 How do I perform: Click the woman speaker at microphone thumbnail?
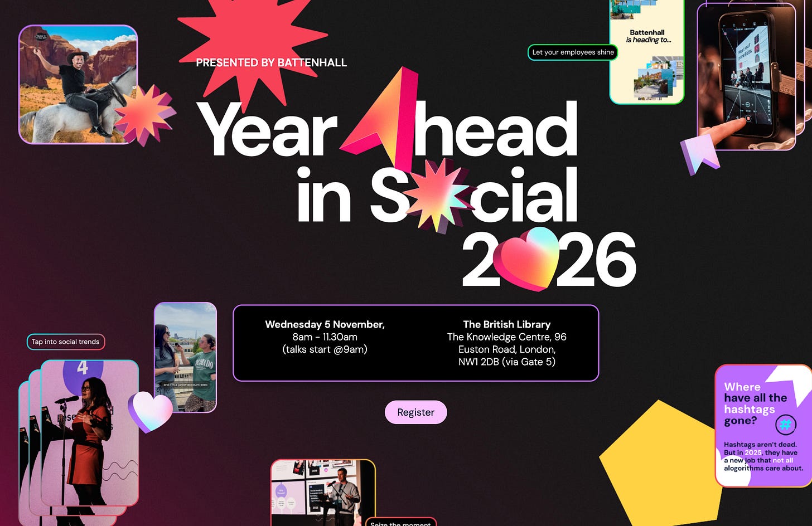(x=89, y=433)
